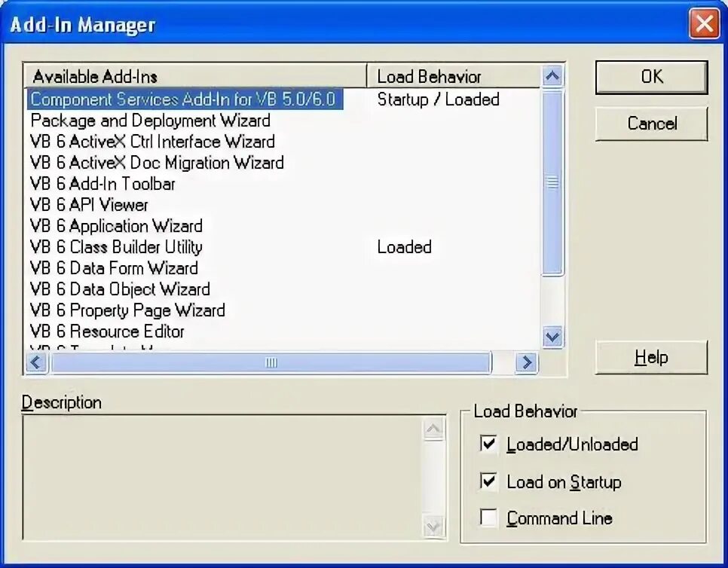Image resolution: width=728 pixels, height=568 pixels.
Task: Select VB 6 Application Wizard
Action: [116, 226]
